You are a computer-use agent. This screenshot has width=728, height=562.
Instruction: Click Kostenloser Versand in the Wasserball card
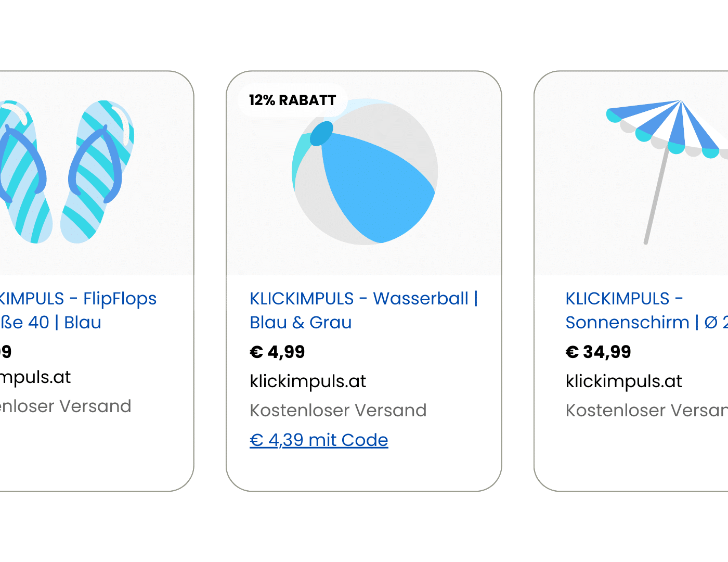[338, 411]
